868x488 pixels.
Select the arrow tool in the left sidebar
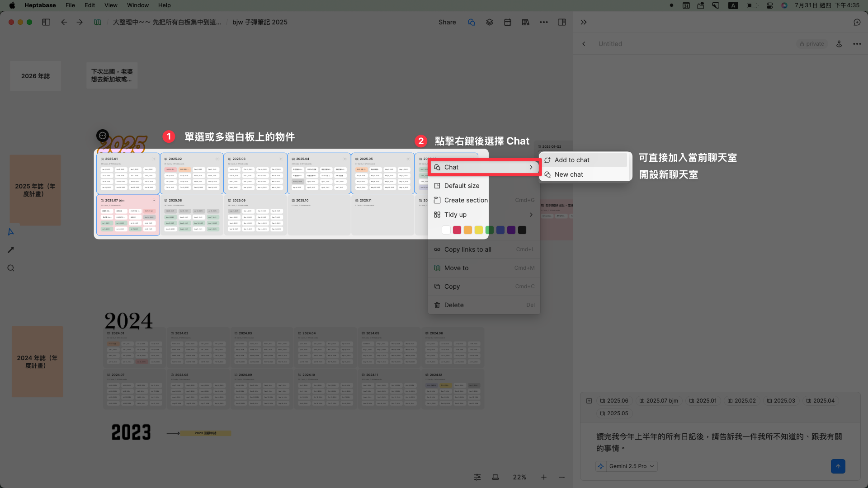(10, 249)
